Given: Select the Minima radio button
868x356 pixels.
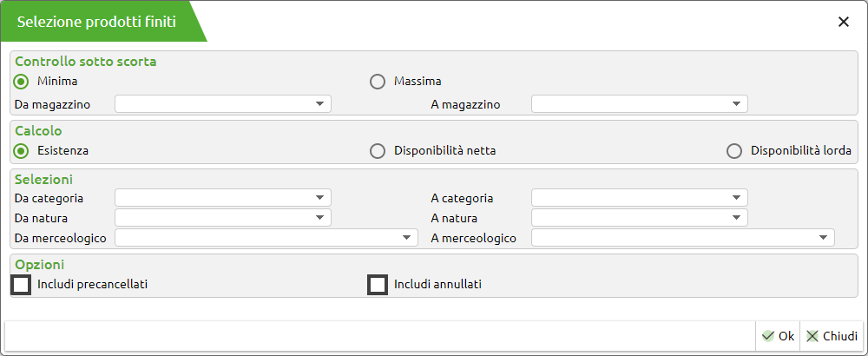Looking at the screenshot, I should (x=22, y=82).
